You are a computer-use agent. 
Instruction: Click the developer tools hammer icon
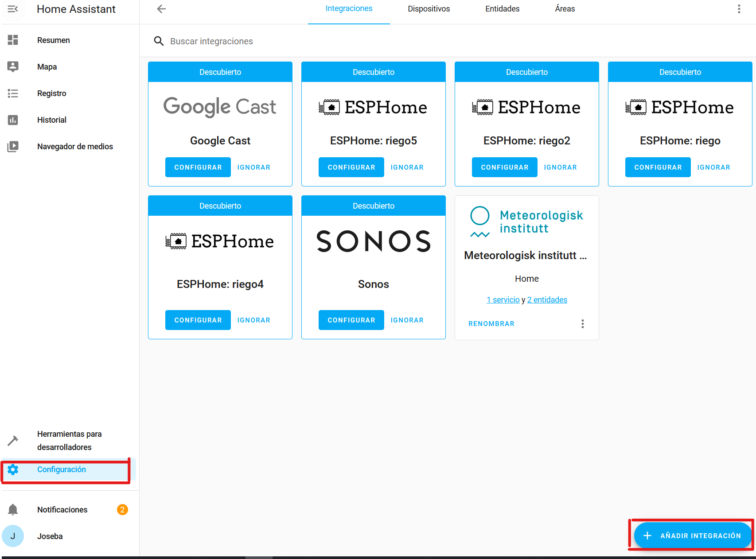[x=13, y=441]
